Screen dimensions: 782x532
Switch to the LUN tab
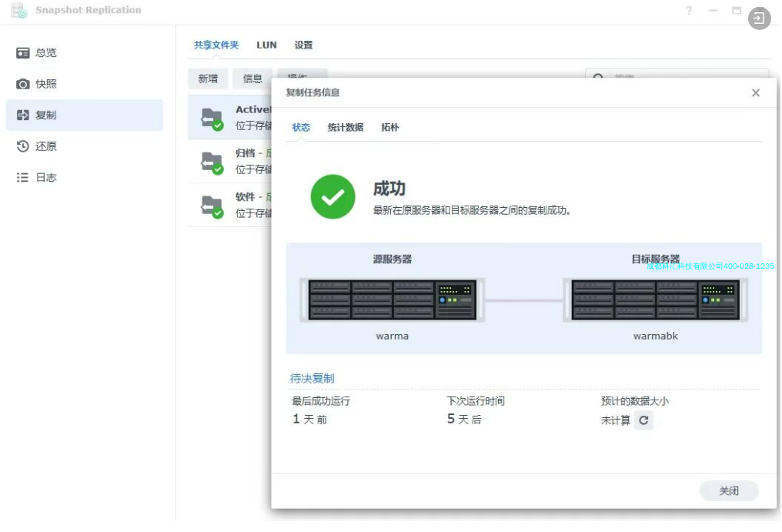tap(266, 45)
